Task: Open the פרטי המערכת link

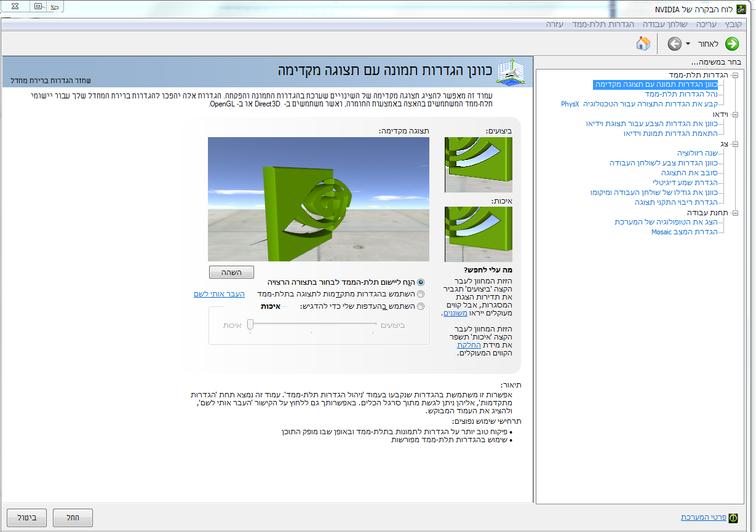Action: (704, 518)
